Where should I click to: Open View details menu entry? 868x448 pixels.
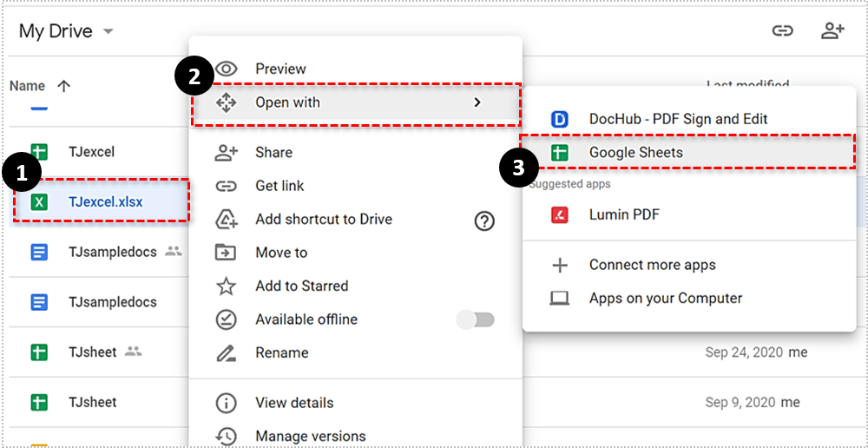[x=293, y=403]
